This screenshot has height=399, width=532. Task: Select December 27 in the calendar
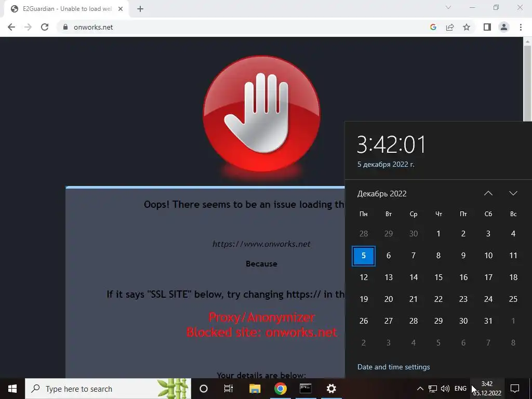click(x=389, y=321)
